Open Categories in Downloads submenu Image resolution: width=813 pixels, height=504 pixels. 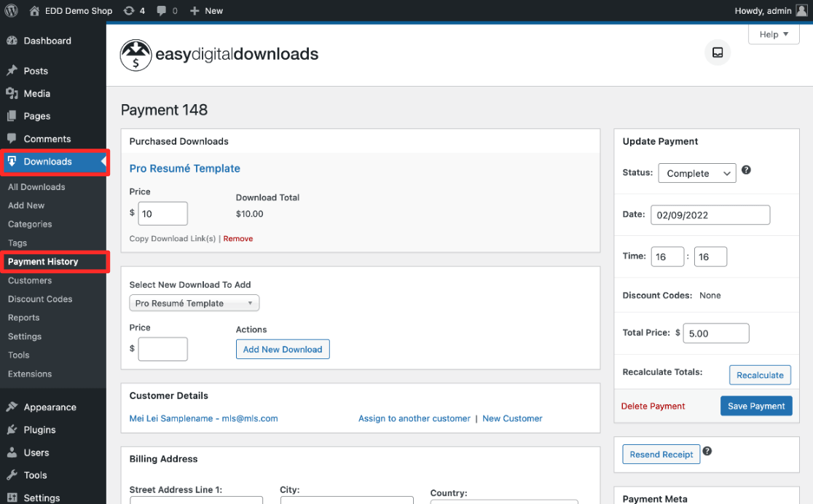pos(30,224)
